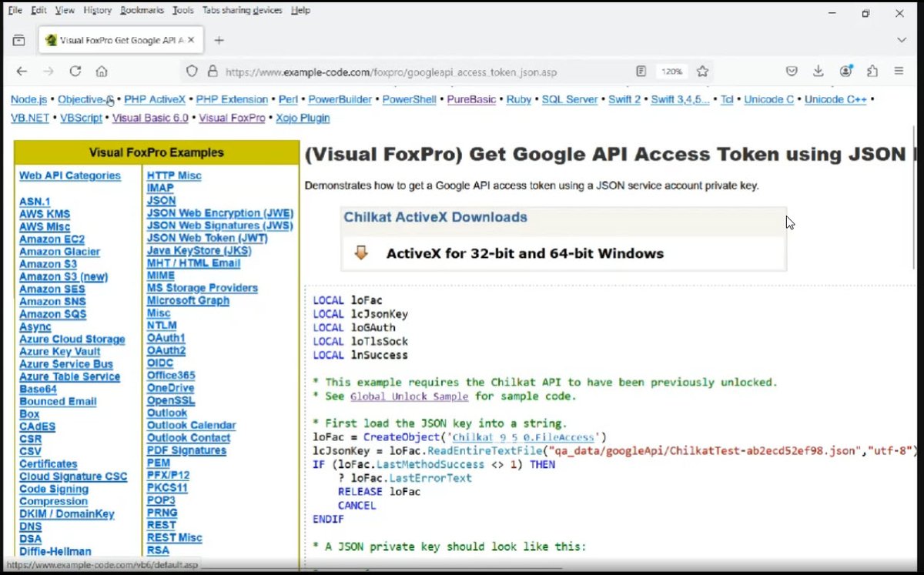The image size is (924, 575).
Task: Open the PDF Signatures examples
Action: click(x=186, y=450)
